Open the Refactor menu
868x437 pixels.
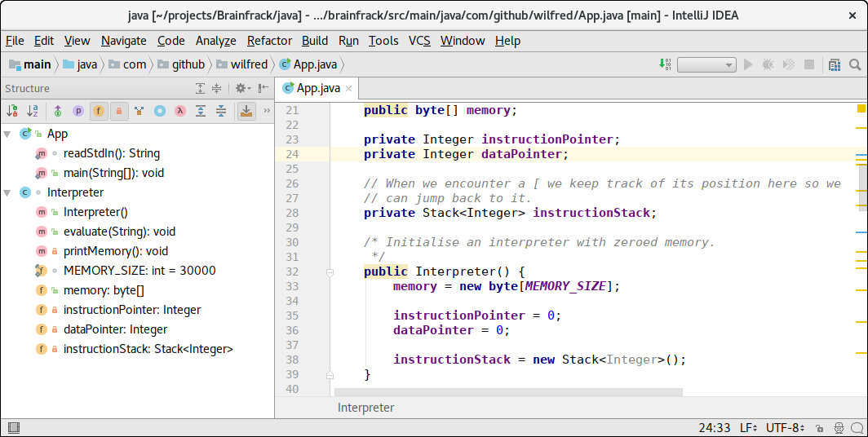click(269, 41)
